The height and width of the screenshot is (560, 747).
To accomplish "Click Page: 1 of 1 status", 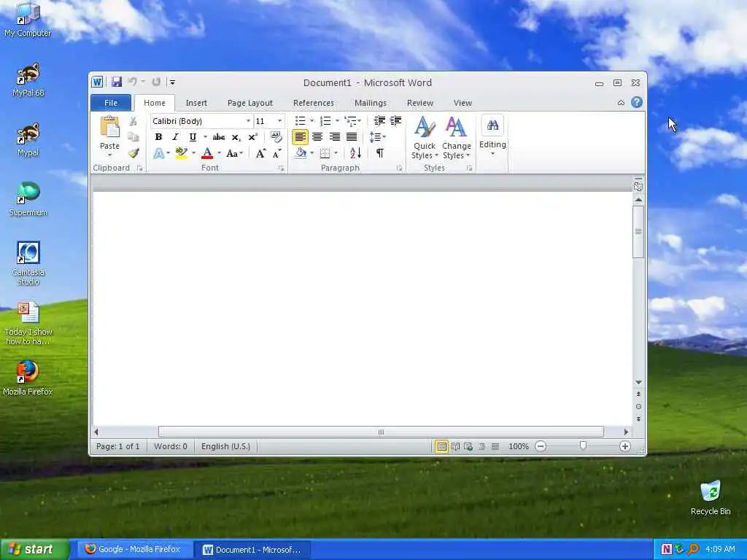I will click(x=117, y=446).
